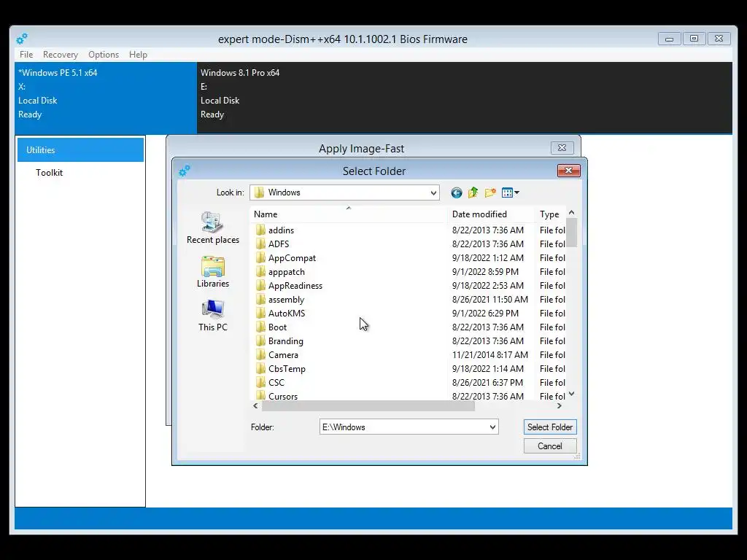This screenshot has width=747, height=560.
Task: Select the assembly folder icon
Action: [x=260, y=299]
